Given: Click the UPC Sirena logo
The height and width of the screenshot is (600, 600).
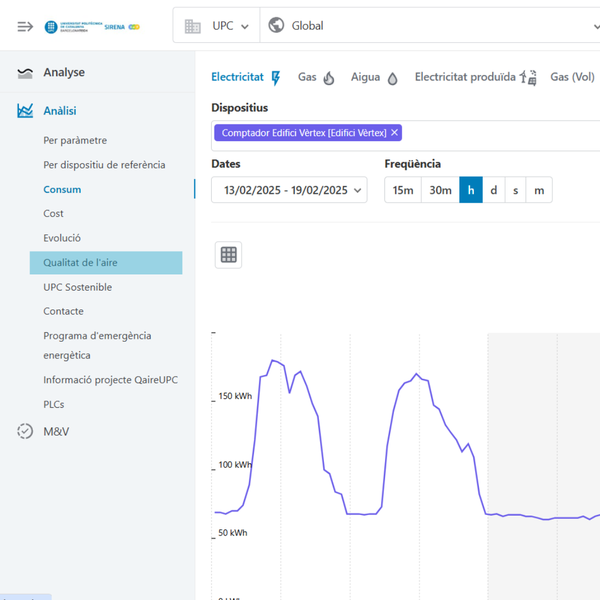Looking at the screenshot, I should click(x=92, y=27).
